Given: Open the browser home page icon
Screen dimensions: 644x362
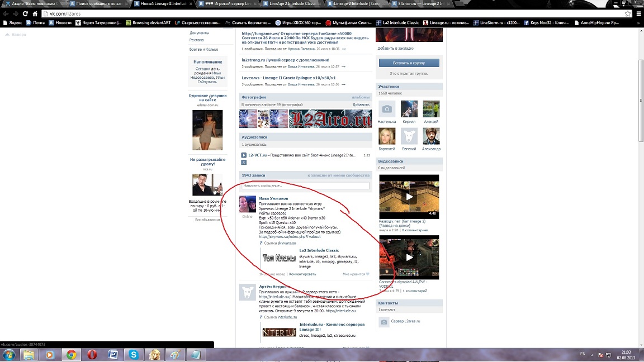Looking at the screenshot, I should [35, 13].
